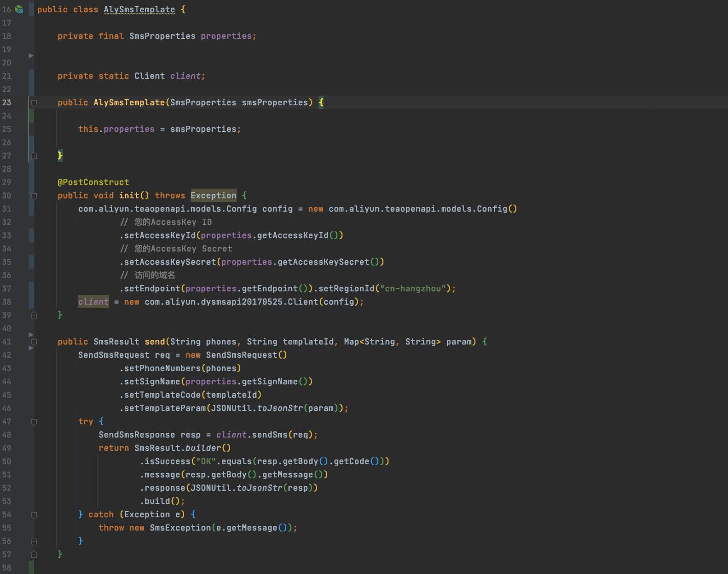Click the green change marker beside line 24

[31, 116]
